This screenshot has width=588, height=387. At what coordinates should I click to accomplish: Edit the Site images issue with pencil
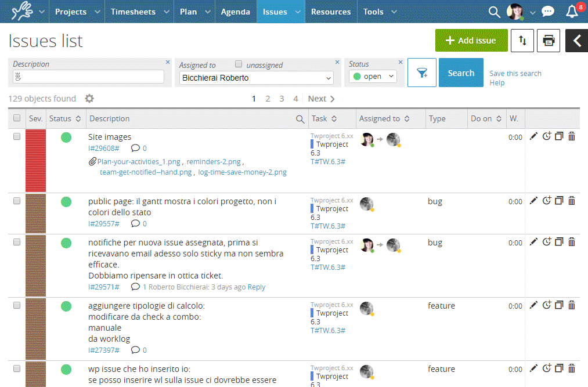pyautogui.click(x=534, y=137)
